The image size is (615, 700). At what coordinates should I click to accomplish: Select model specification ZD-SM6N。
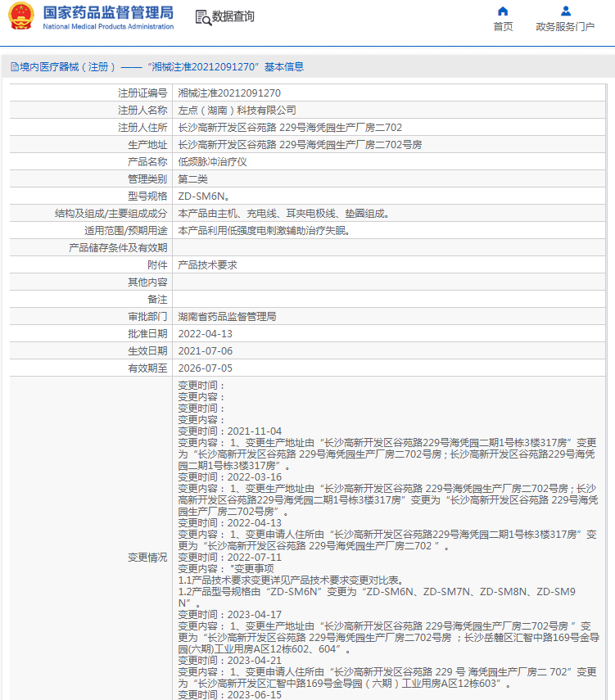pos(204,196)
